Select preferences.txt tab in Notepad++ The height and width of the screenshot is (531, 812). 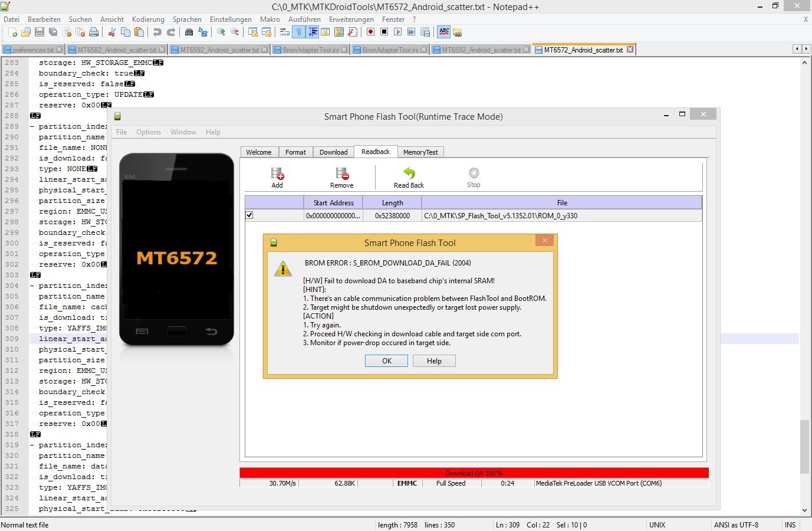pos(32,50)
